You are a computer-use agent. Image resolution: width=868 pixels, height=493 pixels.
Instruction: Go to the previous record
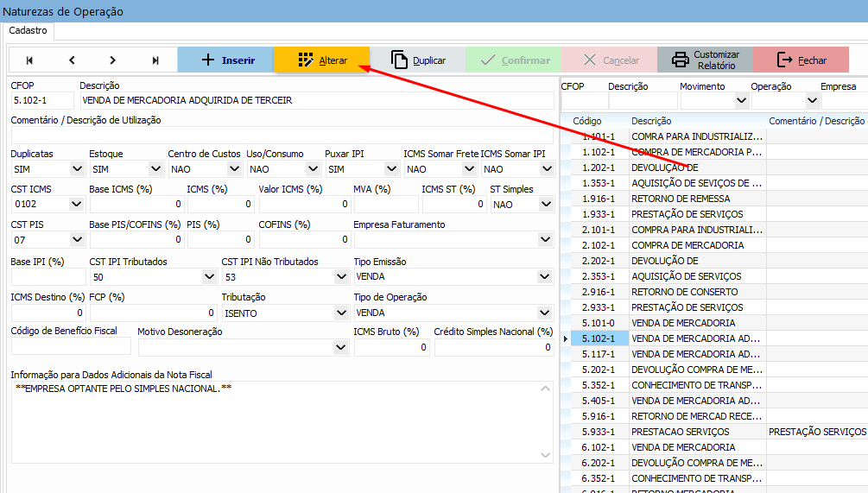click(x=72, y=60)
